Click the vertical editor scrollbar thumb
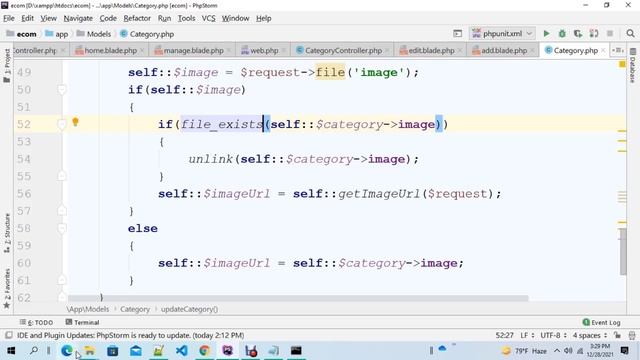 622,251
